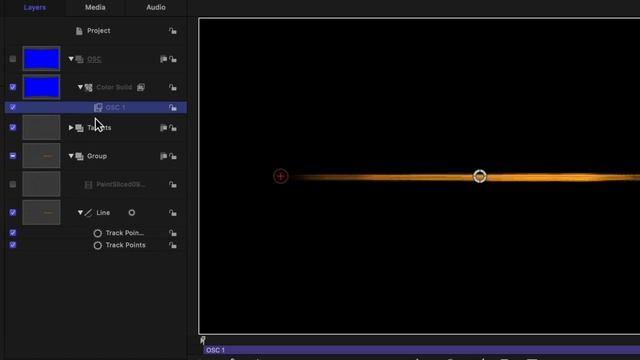Click the Targets group stack icon
The image size is (640, 360).
[80, 128]
